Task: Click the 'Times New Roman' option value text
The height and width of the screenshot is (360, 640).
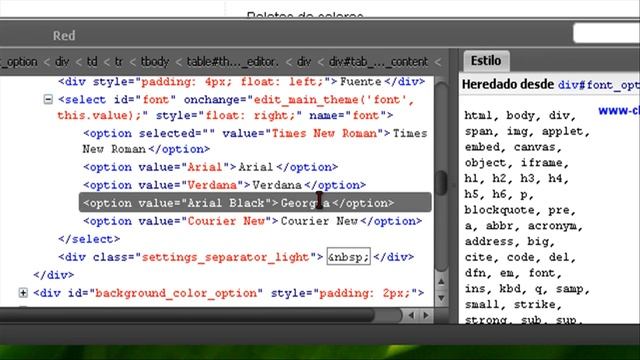Action: [x=324, y=133]
